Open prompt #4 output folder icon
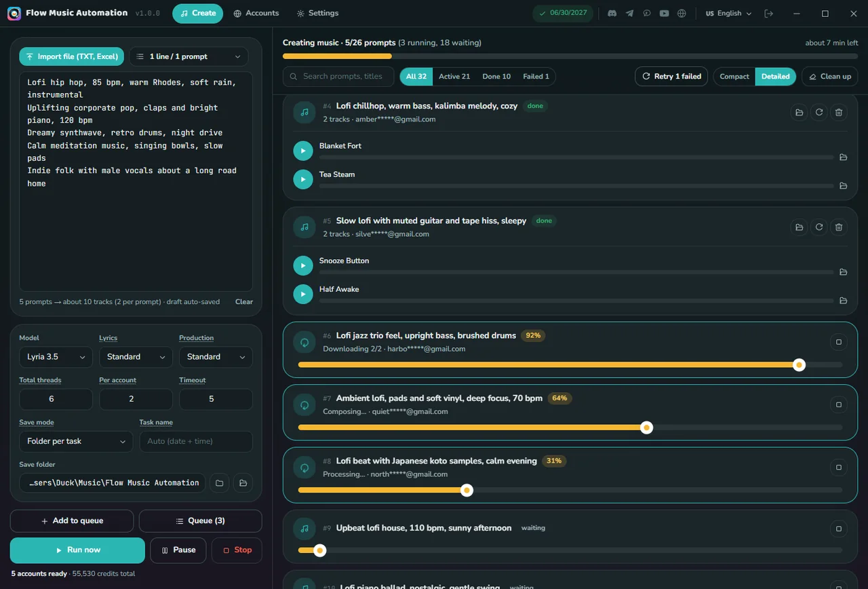Viewport: 868px width, 589px height. [x=800, y=113]
